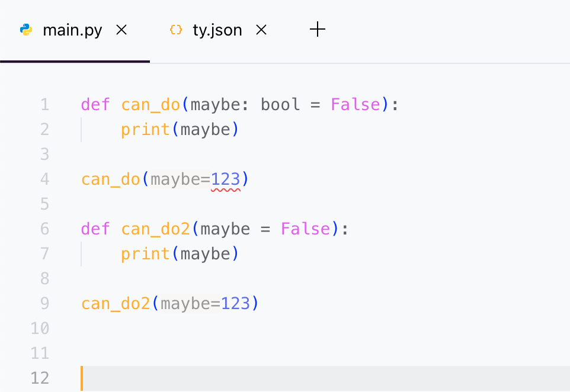
Task: Place cursor on empty highlighted line 12
Action: pos(296,378)
